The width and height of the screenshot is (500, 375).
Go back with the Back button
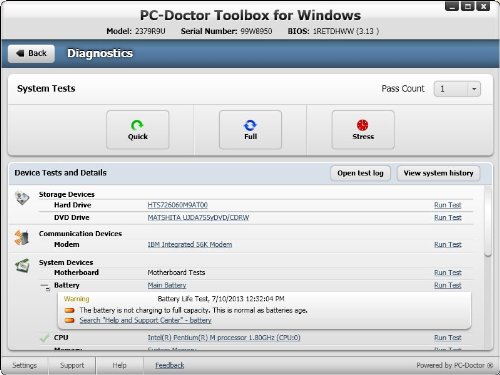click(x=31, y=53)
